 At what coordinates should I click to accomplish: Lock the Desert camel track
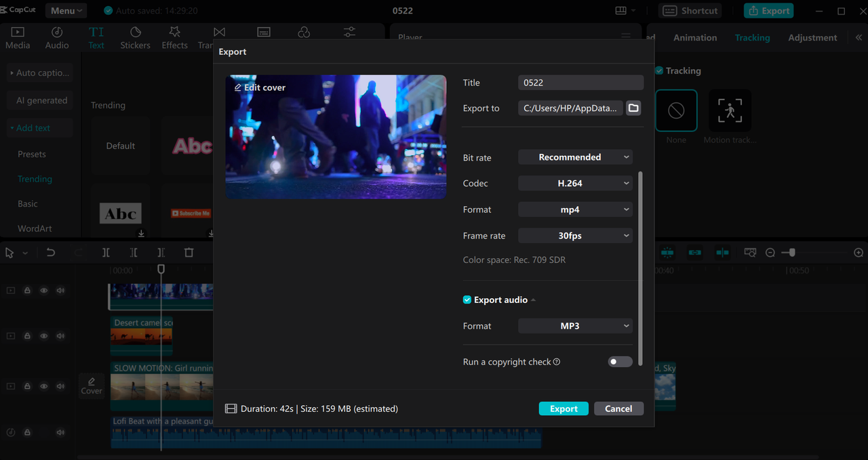coord(28,336)
